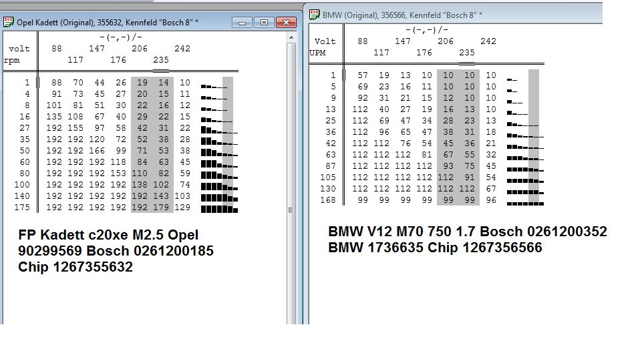644x357 pixels.
Task: Click the BMW window's title bar icon
Action: [314, 14]
